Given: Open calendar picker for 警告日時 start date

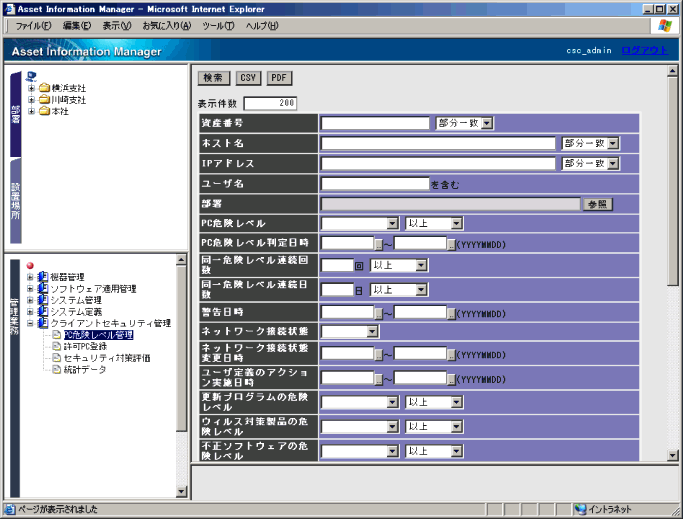Looking at the screenshot, I should pyautogui.click(x=379, y=312).
